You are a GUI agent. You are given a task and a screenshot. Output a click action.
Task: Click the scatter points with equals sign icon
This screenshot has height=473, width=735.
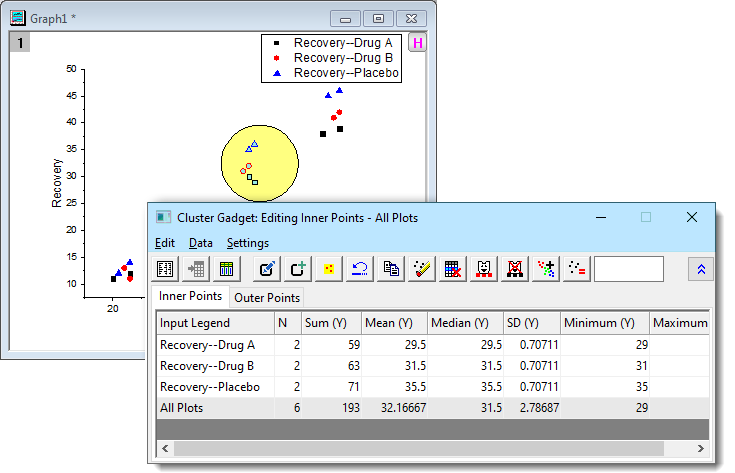(576, 269)
